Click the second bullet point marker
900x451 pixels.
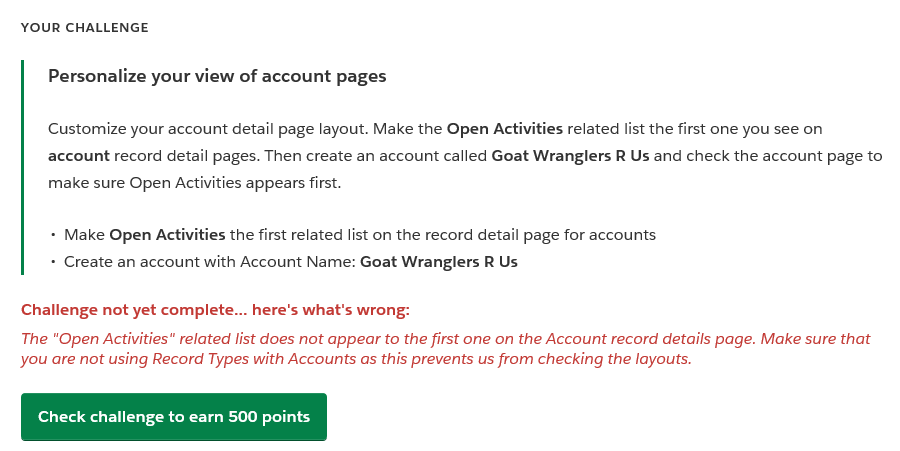coord(52,263)
